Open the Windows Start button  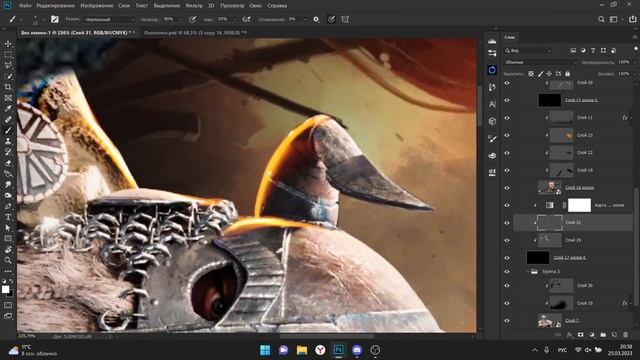tap(265, 350)
